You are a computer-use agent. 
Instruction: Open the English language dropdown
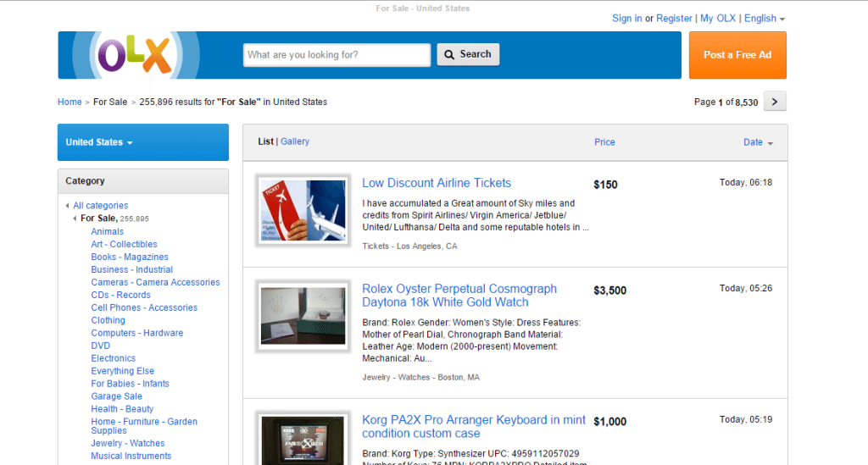(x=764, y=19)
